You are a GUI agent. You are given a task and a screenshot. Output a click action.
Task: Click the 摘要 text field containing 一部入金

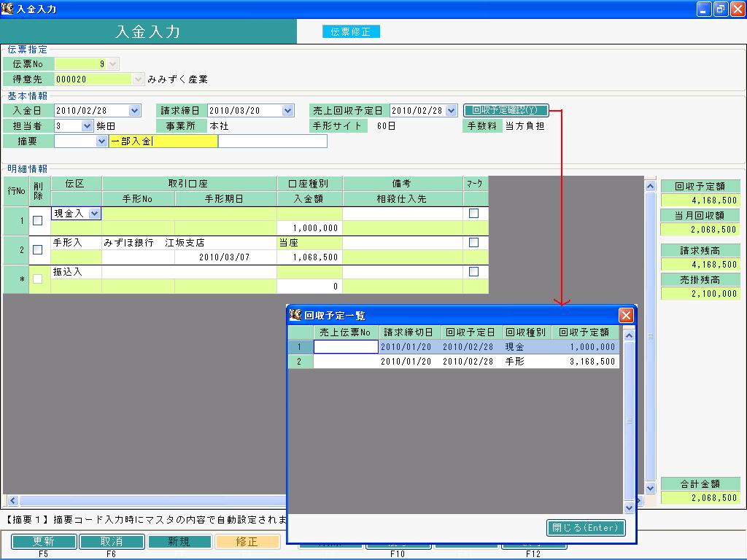pos(163,141)
